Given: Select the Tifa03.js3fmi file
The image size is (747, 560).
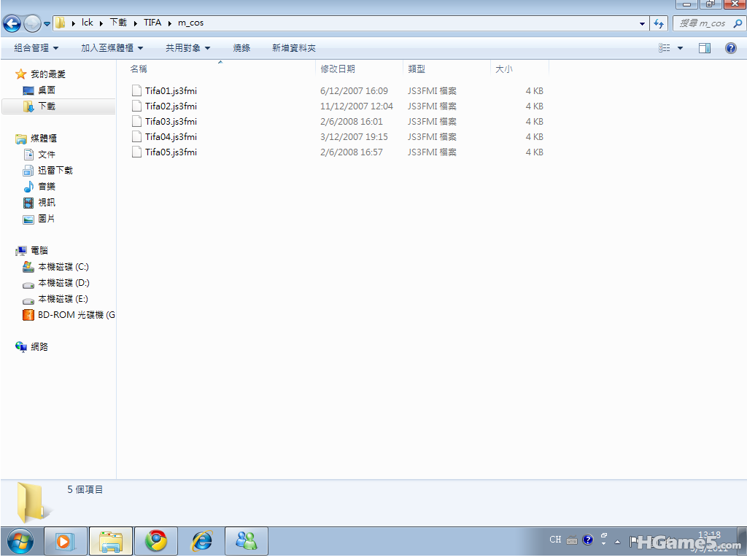Looking at the screenshot, I should click(x=171, y=122).
